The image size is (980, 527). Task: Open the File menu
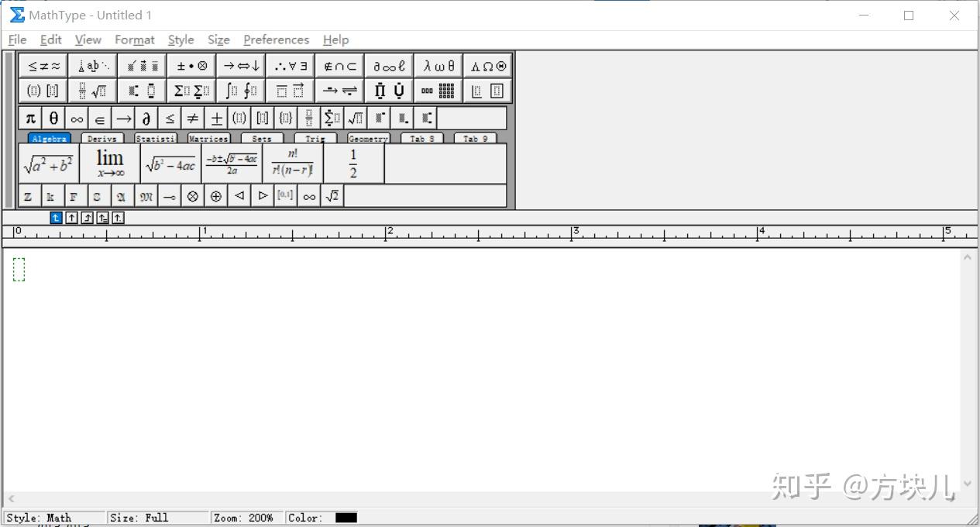click(17, 40)
